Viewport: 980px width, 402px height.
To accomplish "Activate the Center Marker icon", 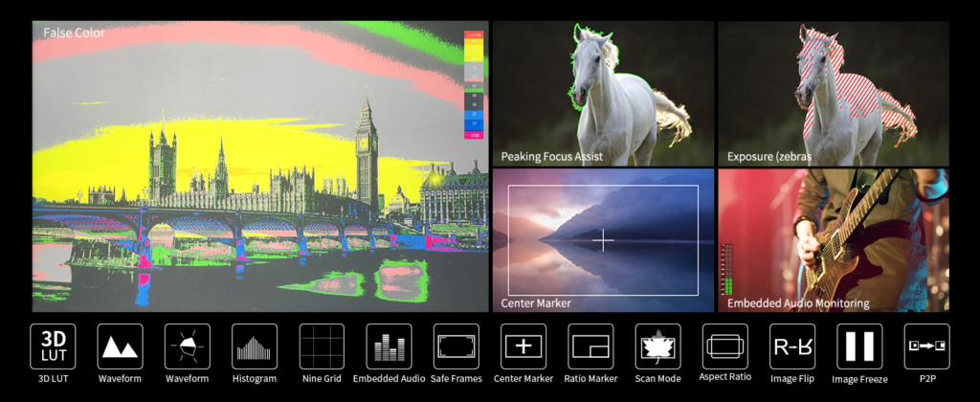I will click(523, 346).
